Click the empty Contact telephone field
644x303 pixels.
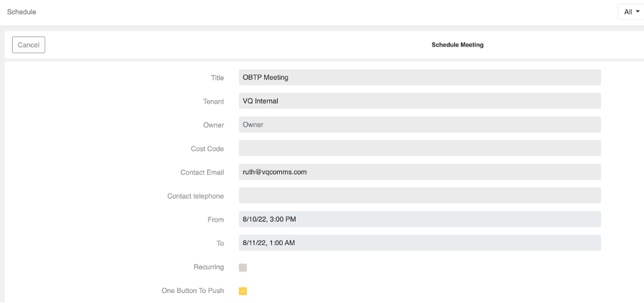(420, 195)
